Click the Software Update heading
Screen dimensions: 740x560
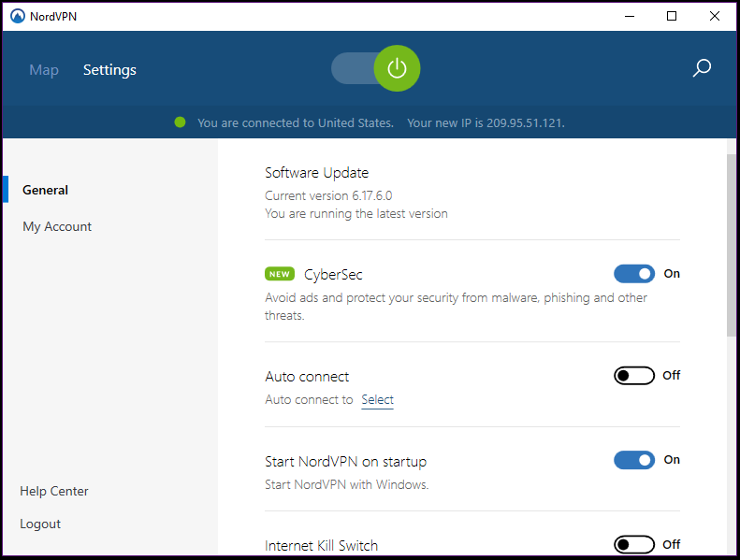point(316,173)
